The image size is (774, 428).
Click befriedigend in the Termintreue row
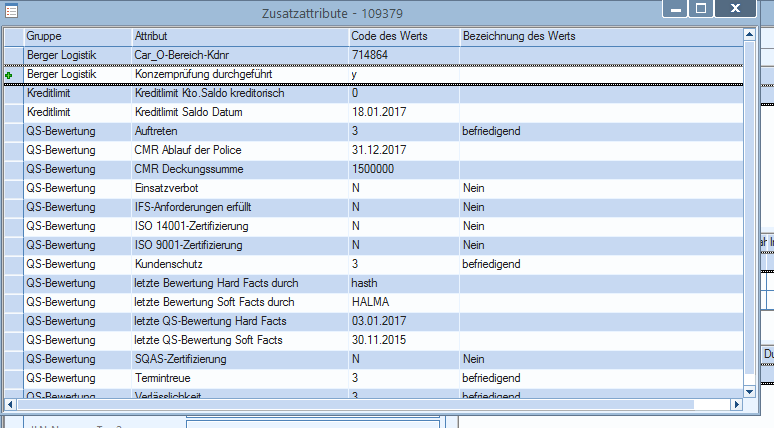(x=491, y=378)
